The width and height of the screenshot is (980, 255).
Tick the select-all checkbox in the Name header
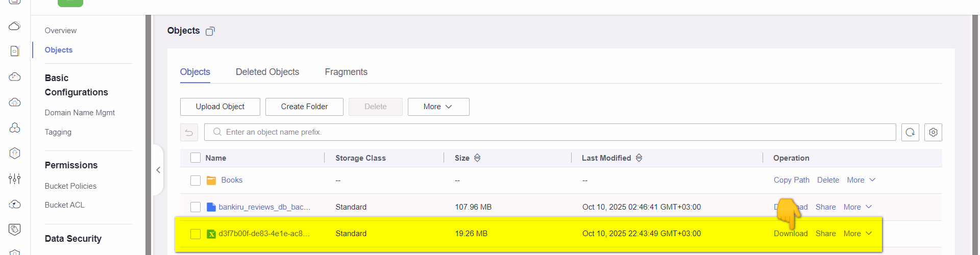(195, 158)
